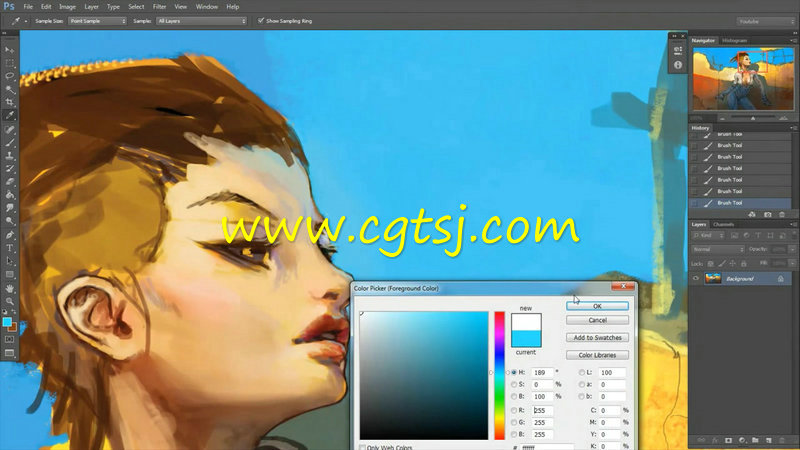Select the S saturation radio button
800x450 pixels.
514,384
